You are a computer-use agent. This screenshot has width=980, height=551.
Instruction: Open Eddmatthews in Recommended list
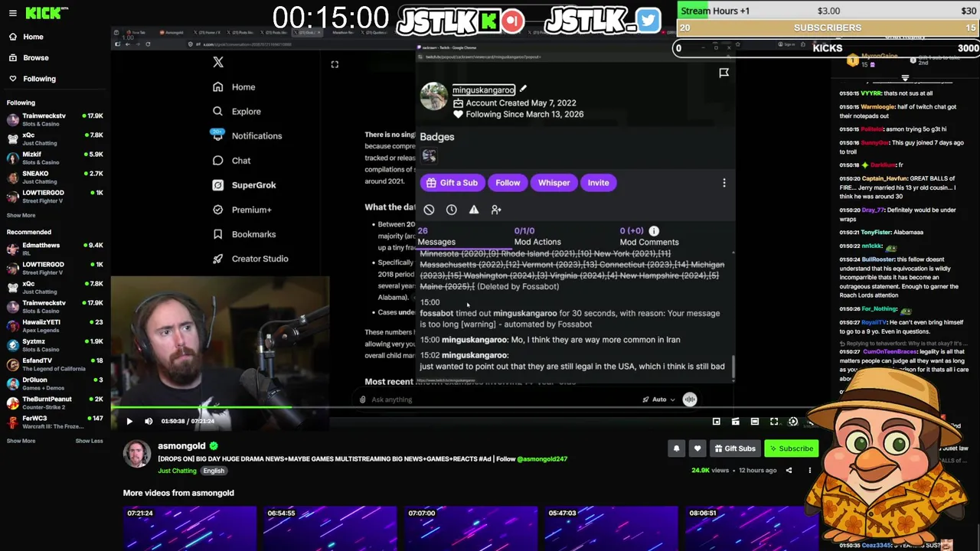pyautogui.click(x=54, y=249)
